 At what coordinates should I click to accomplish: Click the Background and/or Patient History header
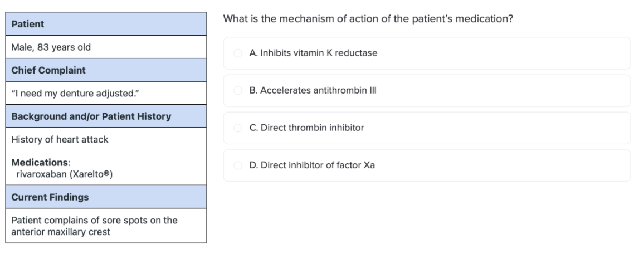(x=106, y=116)
